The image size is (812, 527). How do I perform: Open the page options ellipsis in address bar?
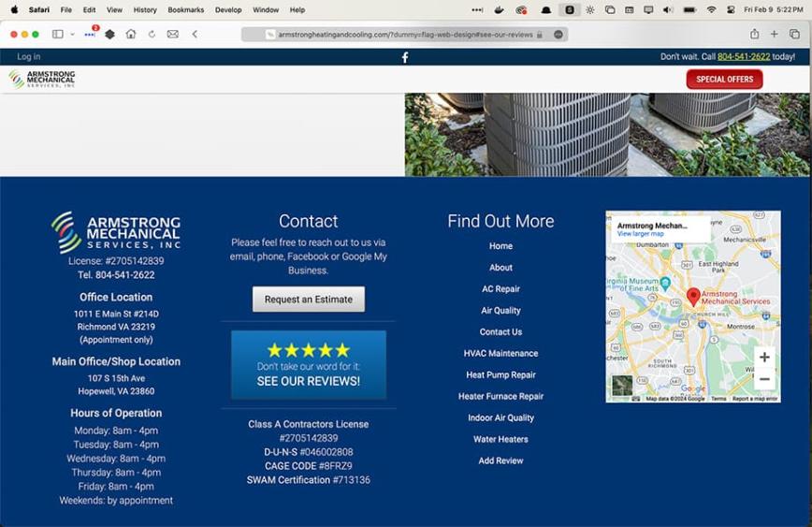coord(558,35)
